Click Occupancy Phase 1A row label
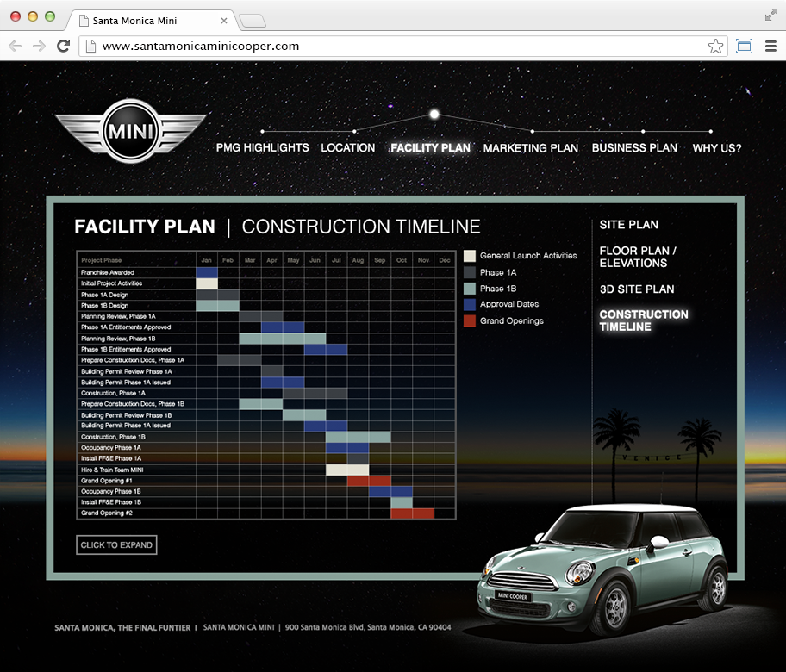Screen dimensions: 786x672 point(111,447)
